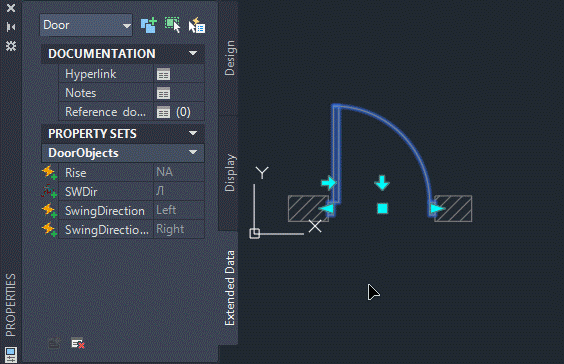
Task: Open Notes editor icon
Action: click(x=163, y=94)
